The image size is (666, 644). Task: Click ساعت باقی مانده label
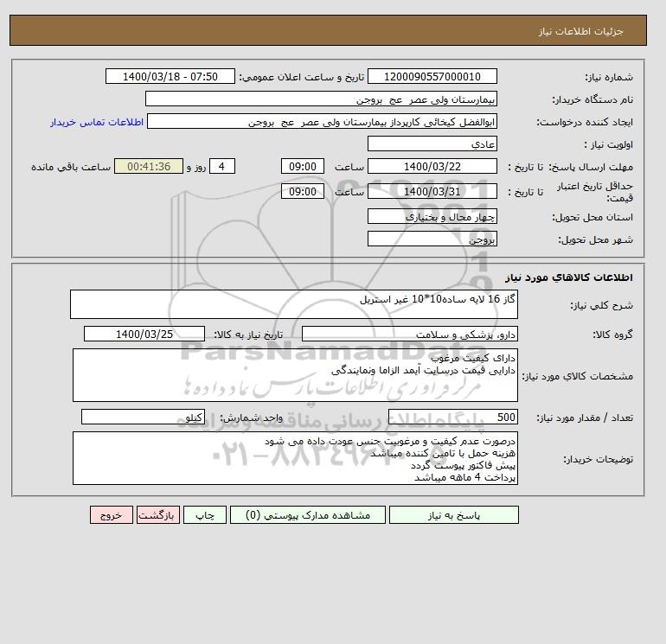tap(71, 167)
